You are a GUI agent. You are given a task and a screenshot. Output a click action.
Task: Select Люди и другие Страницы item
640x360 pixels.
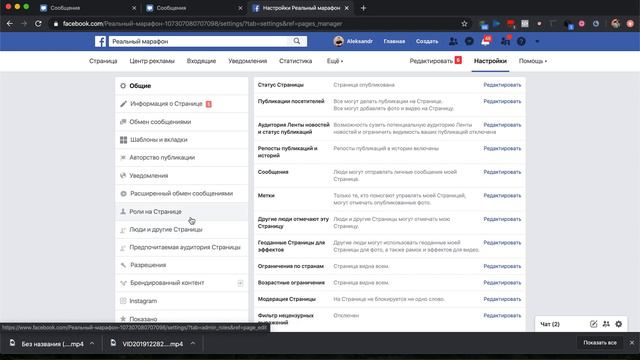coord(182,229)
